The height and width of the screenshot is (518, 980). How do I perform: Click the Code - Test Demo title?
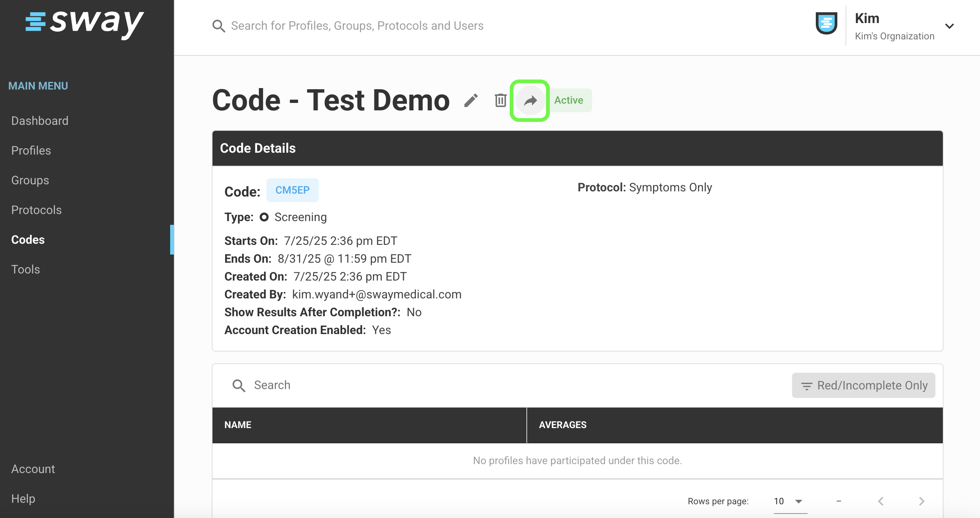click(x=331, y=100)
